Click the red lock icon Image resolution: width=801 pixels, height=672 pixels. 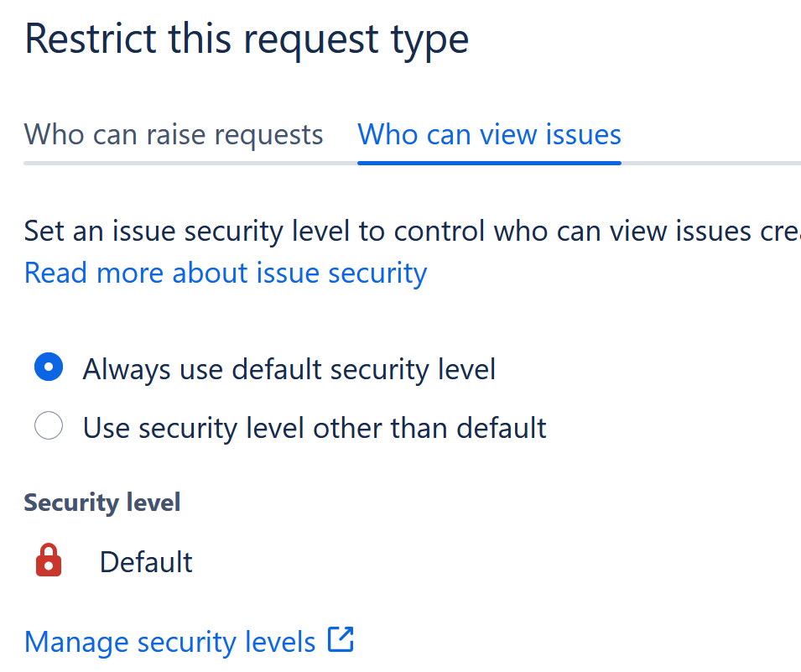click(49, 560)
